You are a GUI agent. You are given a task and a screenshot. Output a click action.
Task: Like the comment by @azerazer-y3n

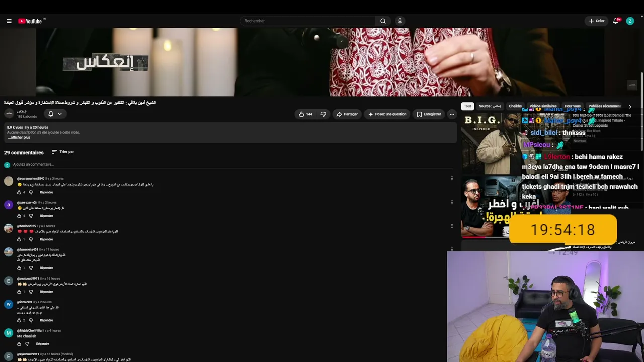[x=19, y=216]
